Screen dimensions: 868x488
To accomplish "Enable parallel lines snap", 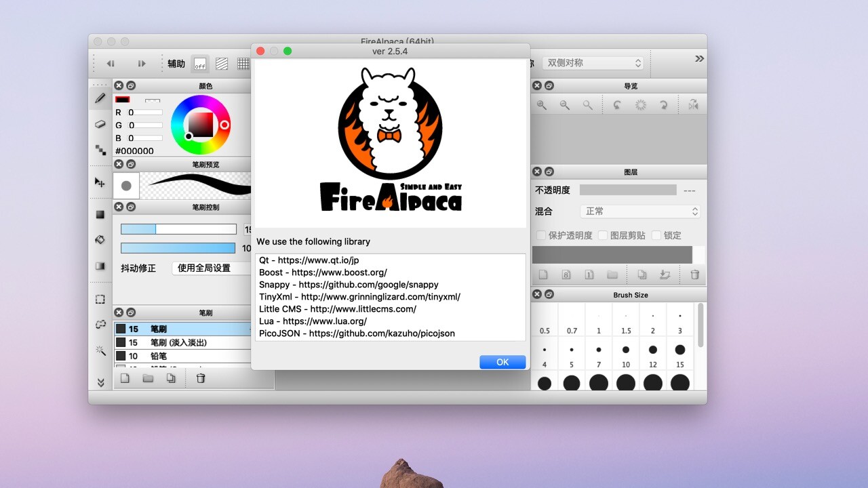I will (222, 64).
